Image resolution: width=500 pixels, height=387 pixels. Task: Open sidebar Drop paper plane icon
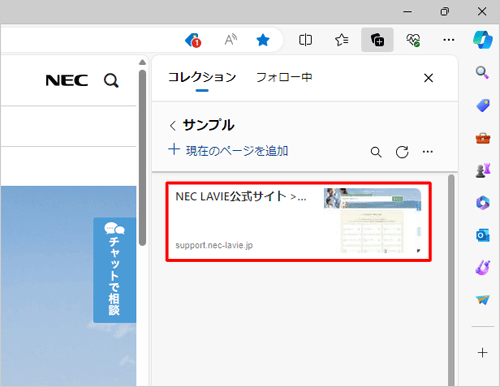[x=483, y=300]
